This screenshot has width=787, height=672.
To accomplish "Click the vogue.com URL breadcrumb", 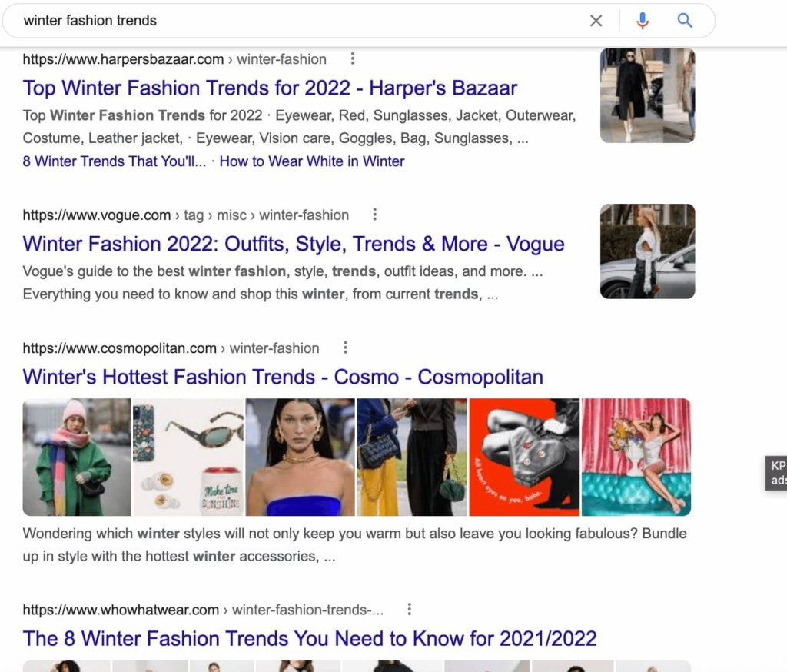I will pyautogui.click(x=186, y=215).
